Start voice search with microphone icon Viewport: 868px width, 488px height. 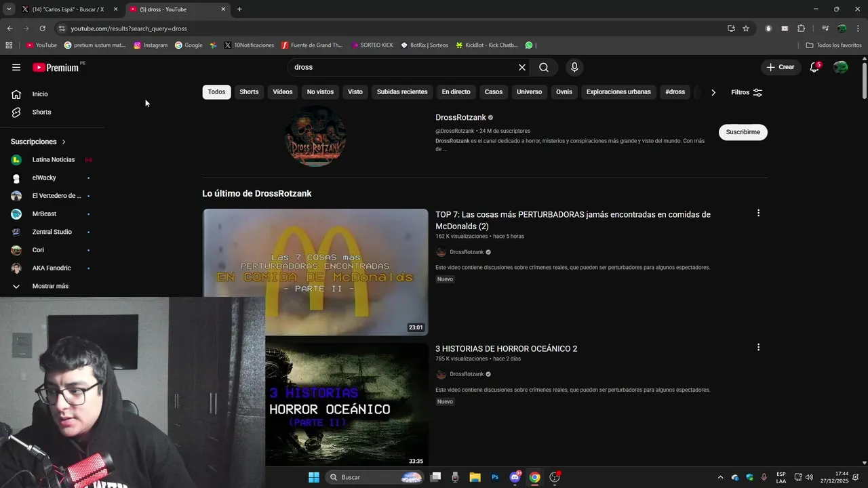coord(574,67)
